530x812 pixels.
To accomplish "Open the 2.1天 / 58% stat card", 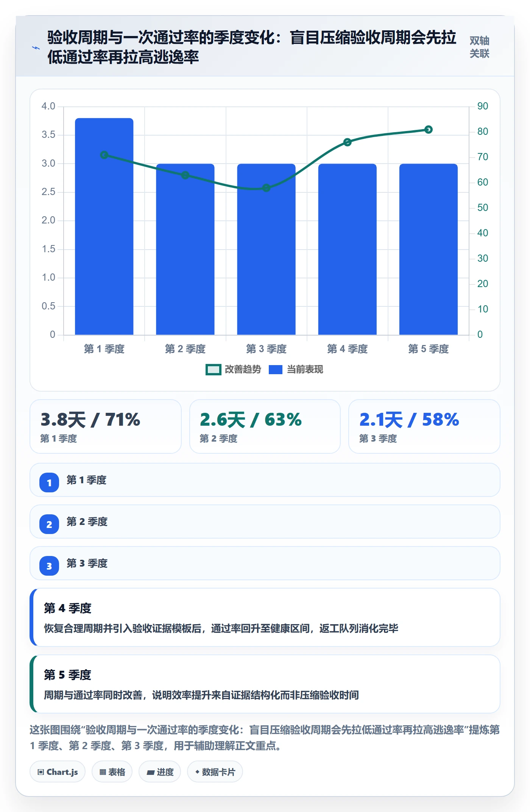I will pos(424,426).
